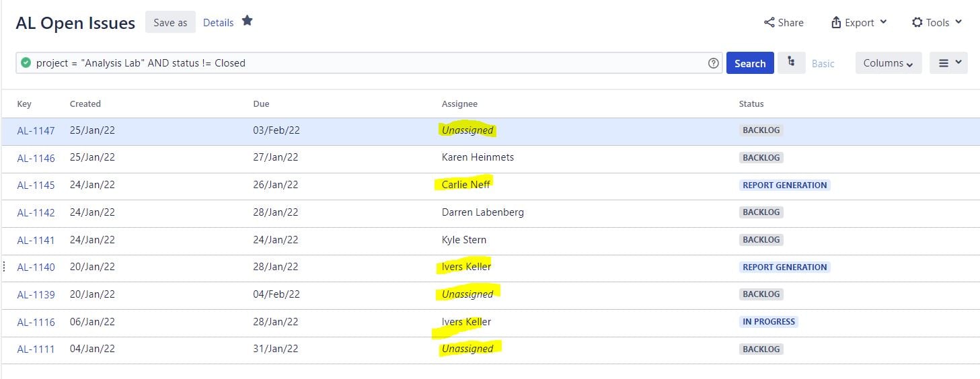The image size is (980, 379).
Task: Click assignee Darren Labenberg
Action: coord(483,212)
